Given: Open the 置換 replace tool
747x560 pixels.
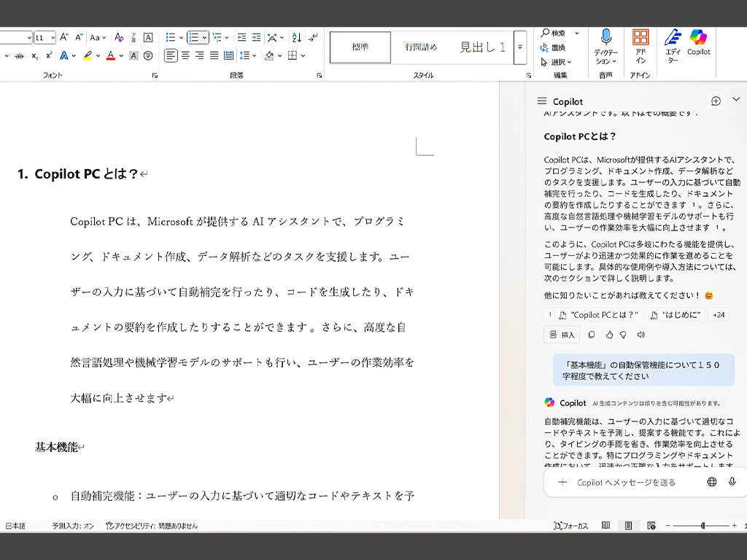Looking at the screenshot, I should tap(553, 47).
